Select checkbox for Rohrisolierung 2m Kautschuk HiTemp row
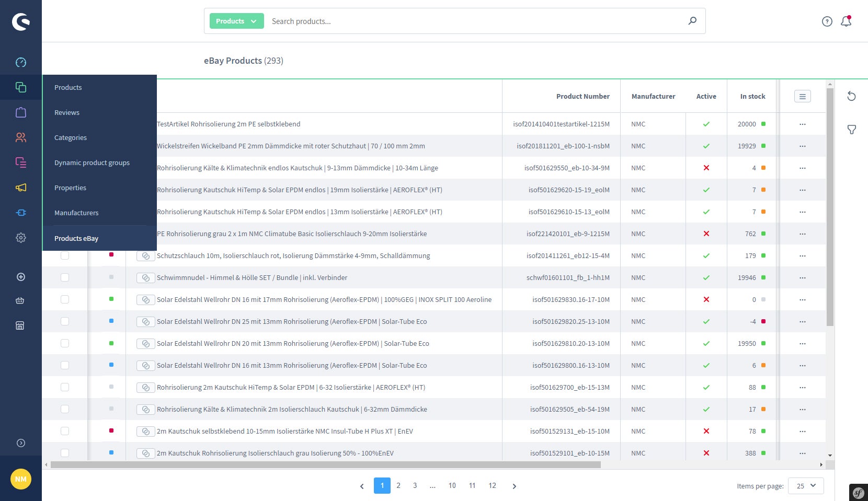868x501 pixels. tap(65, 387)
